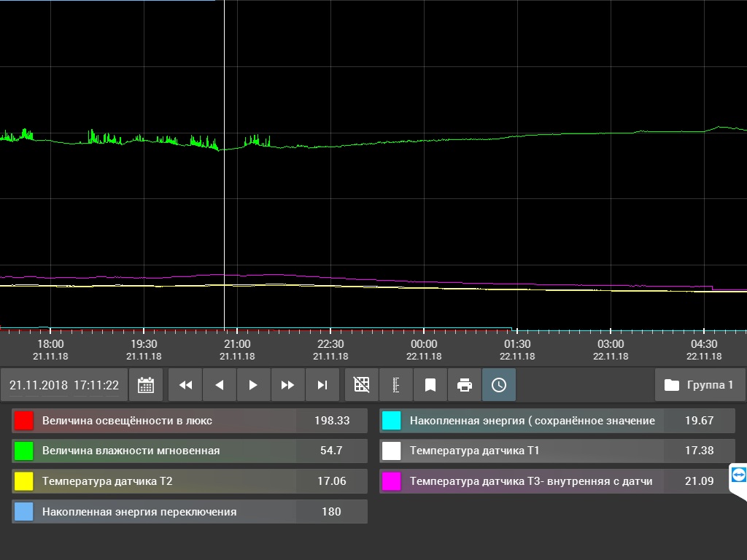Screen dimensions: 747x560
Task: Click the date and time field 21.11.2018
Action: click(64, 385)
